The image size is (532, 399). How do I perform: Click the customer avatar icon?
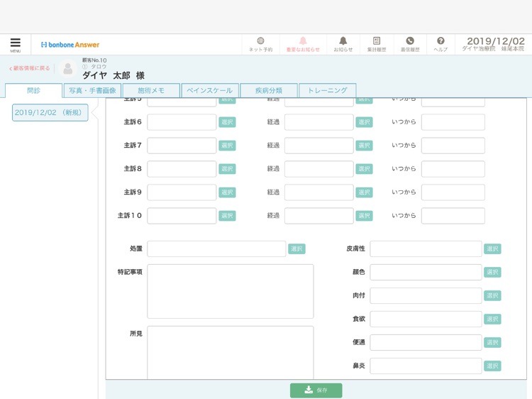click(68, 69)
